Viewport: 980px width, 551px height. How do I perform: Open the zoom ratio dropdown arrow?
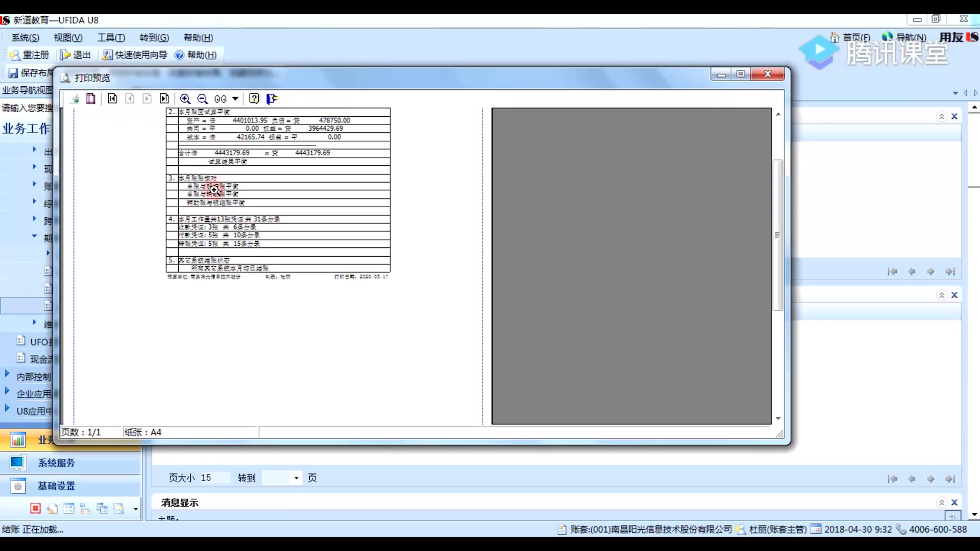tap(235, 99)
